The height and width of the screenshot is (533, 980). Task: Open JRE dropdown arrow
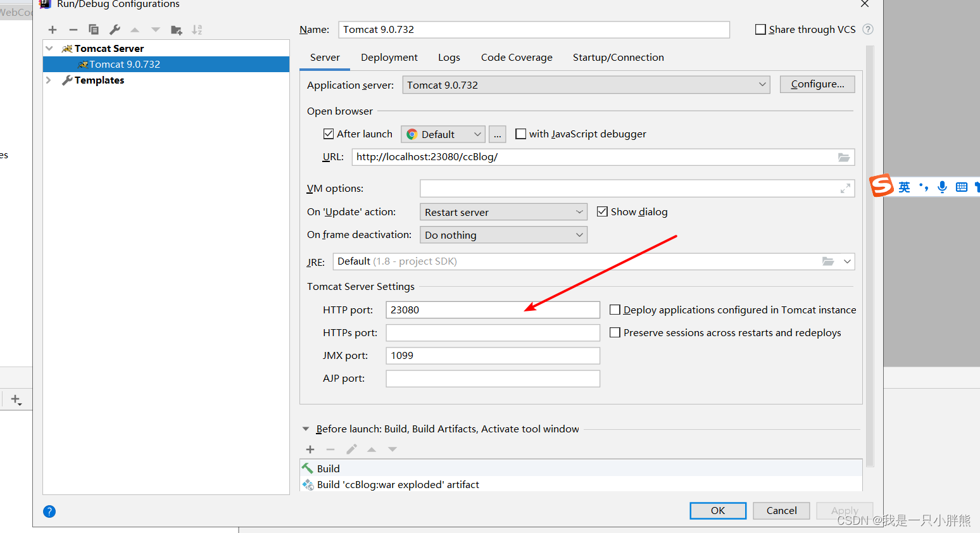tap(847, 261)
